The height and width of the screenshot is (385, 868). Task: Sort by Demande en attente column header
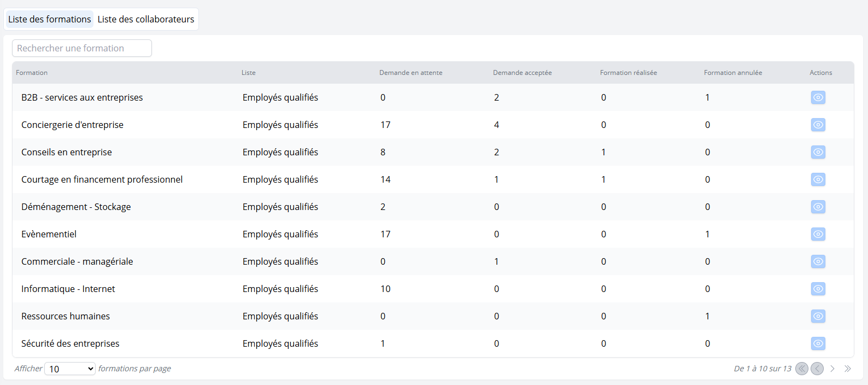pos(410,73)
